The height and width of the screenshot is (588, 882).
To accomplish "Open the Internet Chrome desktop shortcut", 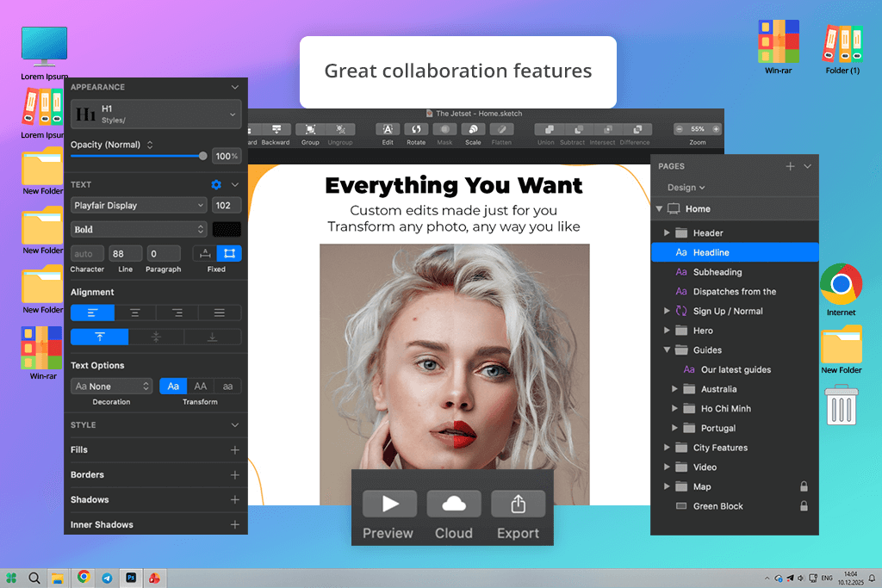I will point(841,284).
